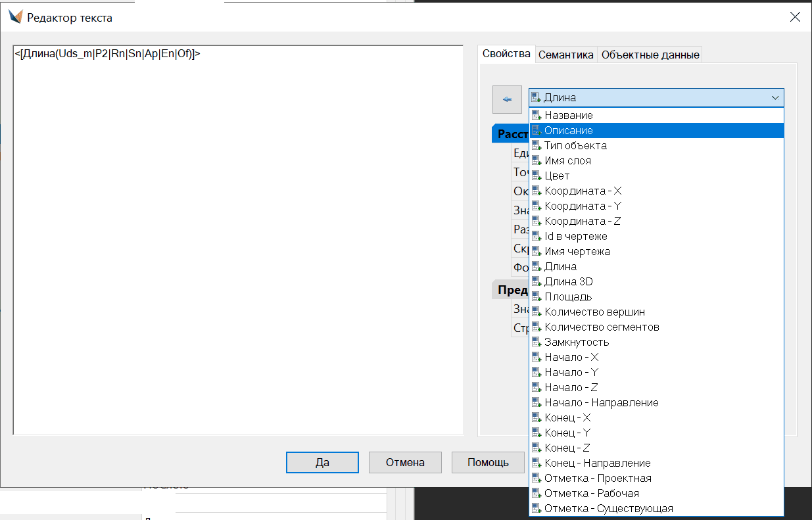The image size is (812, 520).
Task: Choose Начало - Z from the list
Action: tap(657, 387)
